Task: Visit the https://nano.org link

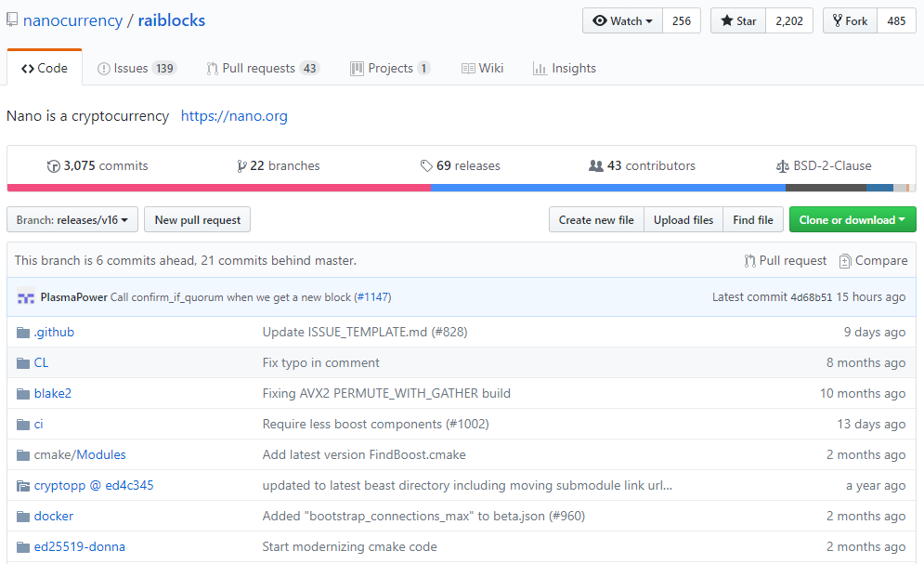Action: tap(234, 116)
